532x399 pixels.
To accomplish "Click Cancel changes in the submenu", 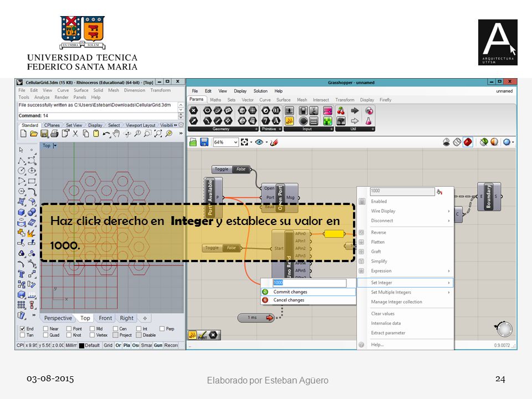I will (309, 300).
